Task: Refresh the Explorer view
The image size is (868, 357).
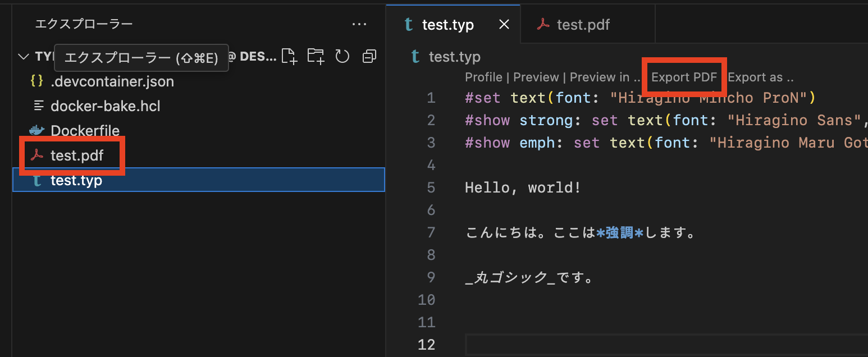Action: click(342, 56)
